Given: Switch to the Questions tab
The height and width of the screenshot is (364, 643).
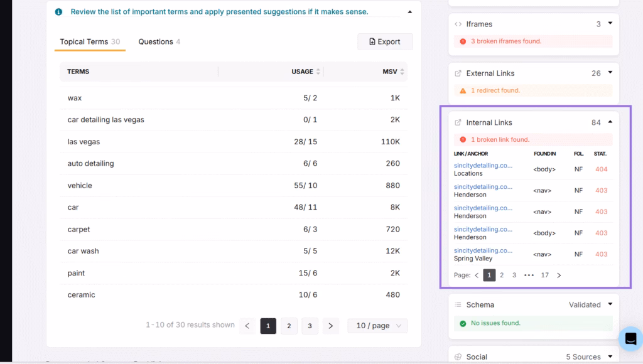Looking at the screenshot, I should pyautogui.click(x=159, y=41).
